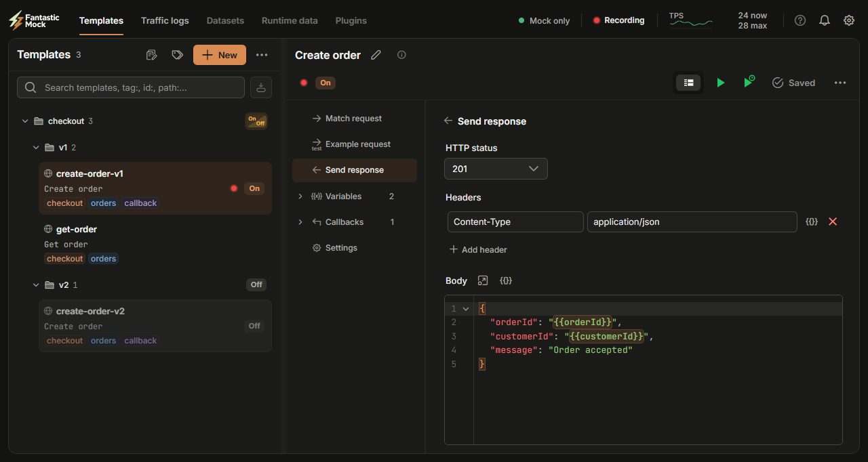
Task: Insert variable in Content-Type header value
Action: (x=812, y=222)
